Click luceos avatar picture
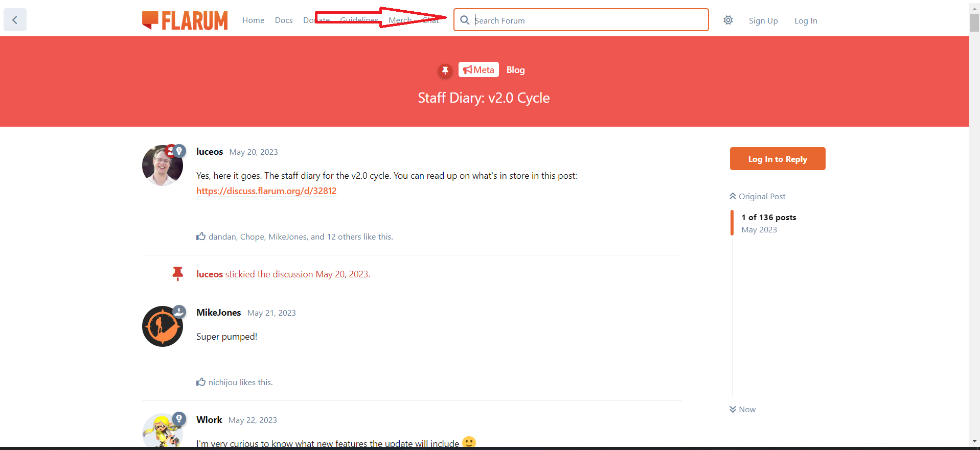Image resolution: width=980 pixels, height=450 pixels. [163, 165]
